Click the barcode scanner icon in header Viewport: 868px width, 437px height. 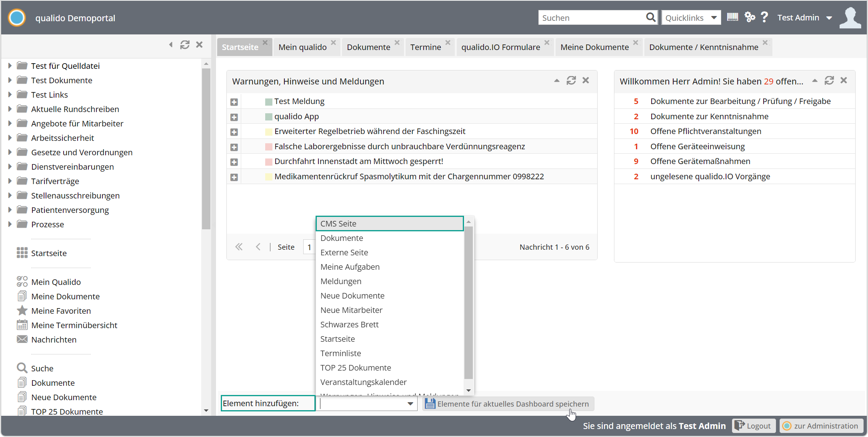click(732, 17)
